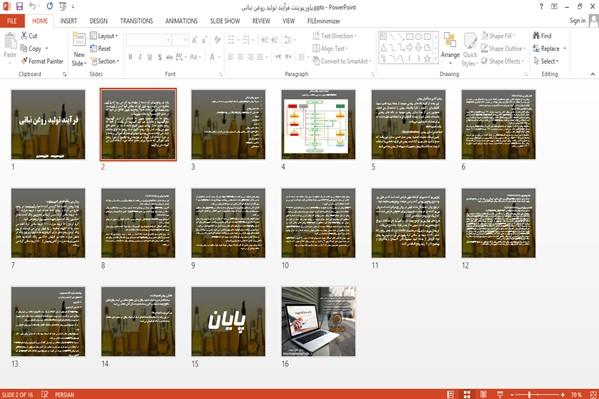Open the font name combo box

148,40
